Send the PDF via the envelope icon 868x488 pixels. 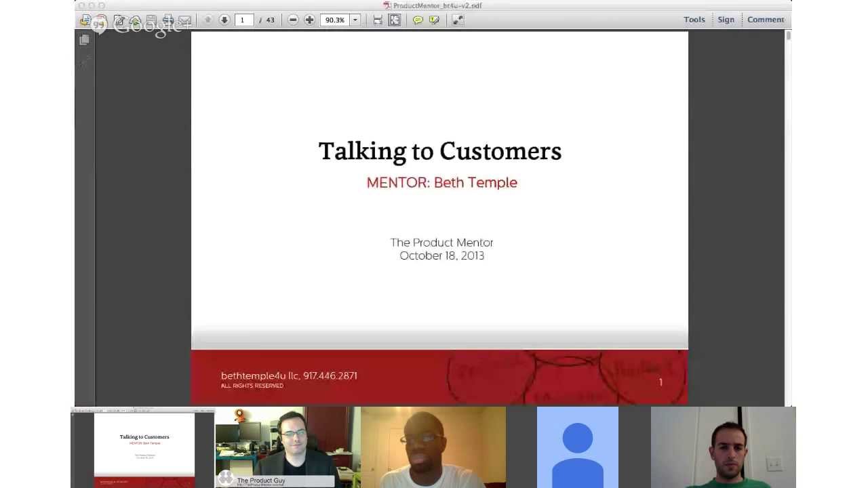coord(184,20)
